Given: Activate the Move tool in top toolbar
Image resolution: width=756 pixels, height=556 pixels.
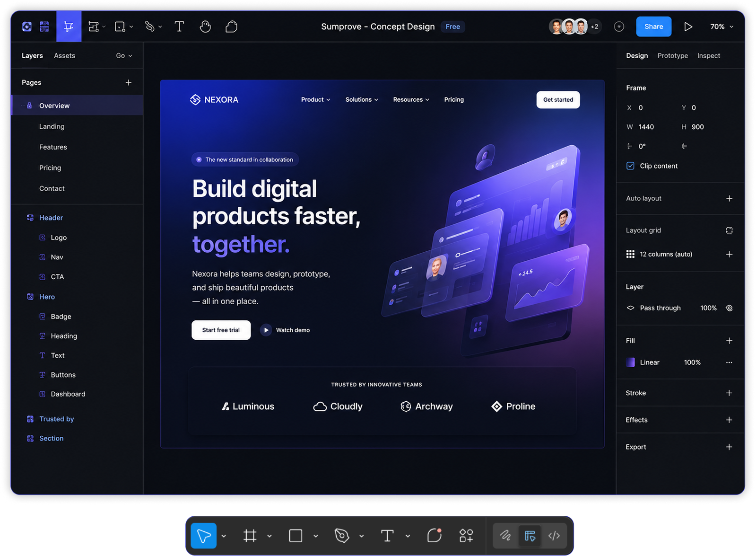Looking at the screenshot, I should point(69,26).
